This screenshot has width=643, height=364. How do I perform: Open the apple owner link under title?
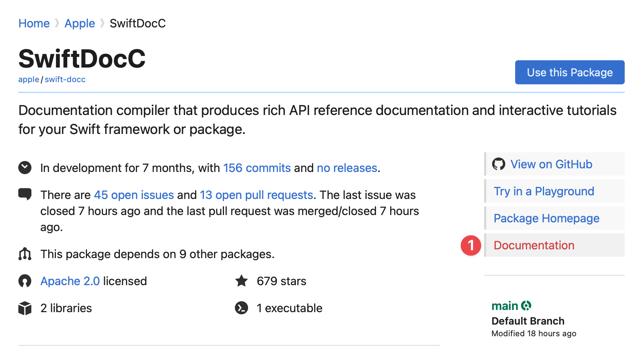coord(28,79)
